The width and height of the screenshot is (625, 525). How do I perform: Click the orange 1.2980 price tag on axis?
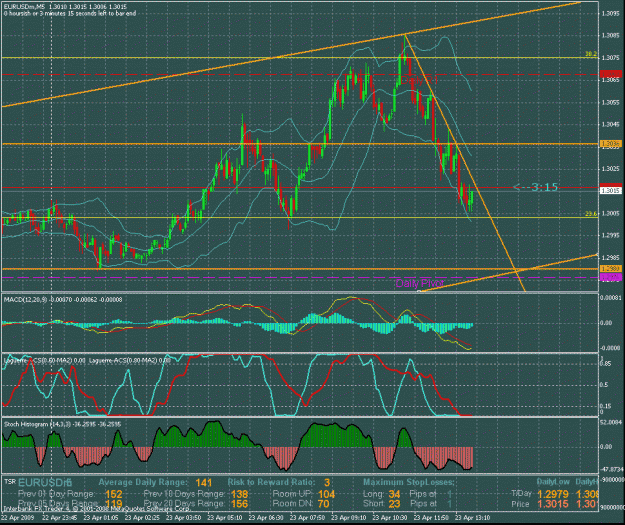(x=611, y=269)
